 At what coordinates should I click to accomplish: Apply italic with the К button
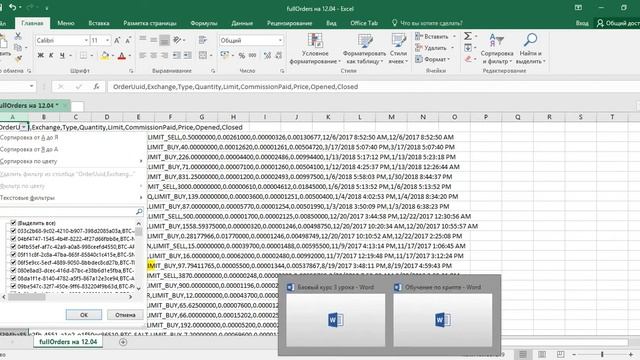click(x=51, y=56)
